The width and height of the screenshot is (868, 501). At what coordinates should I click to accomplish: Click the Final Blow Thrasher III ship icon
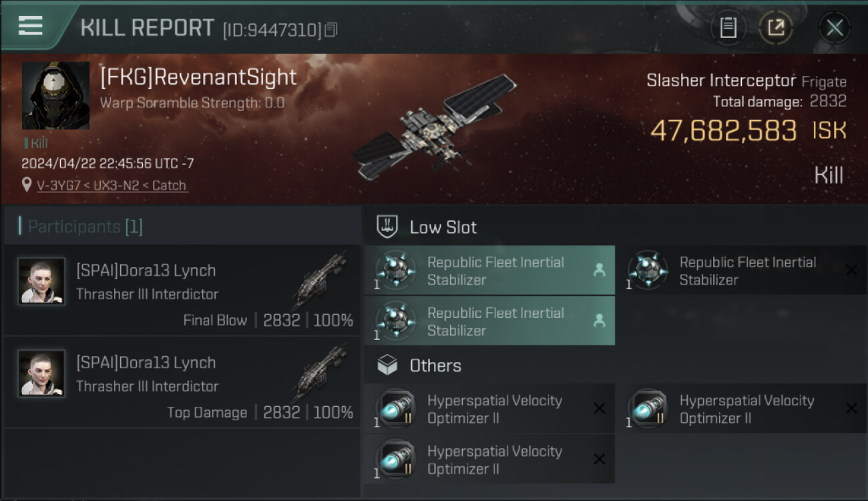(320, 280)
